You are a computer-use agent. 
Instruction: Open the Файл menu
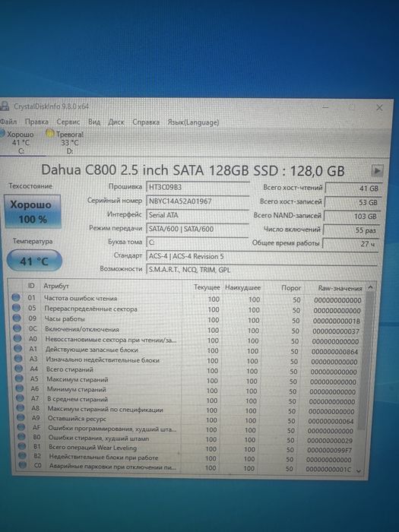(8, 121)
